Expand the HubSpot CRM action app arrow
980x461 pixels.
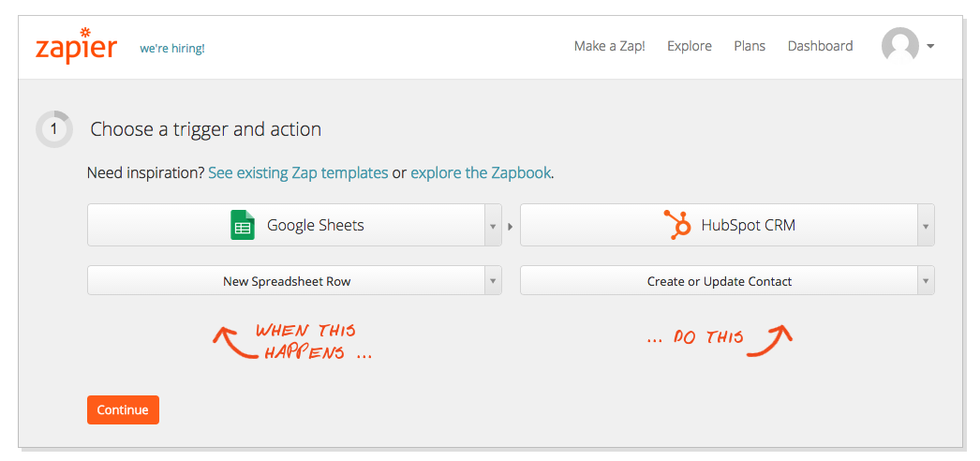coord(926,226)
